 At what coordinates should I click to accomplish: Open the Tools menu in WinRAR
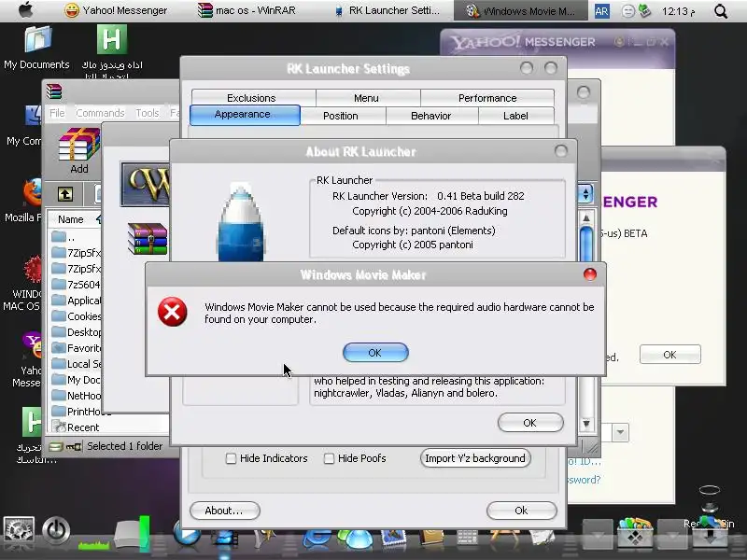[x=148, y=113]
